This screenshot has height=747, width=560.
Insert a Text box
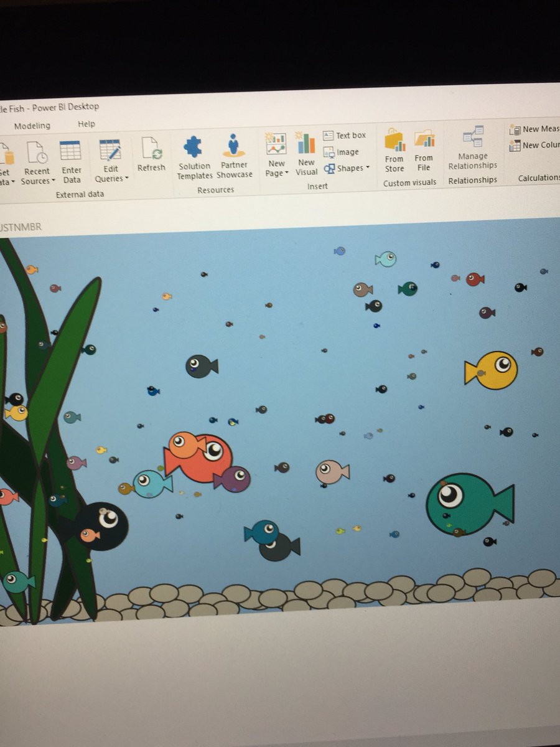click(344, 135)
